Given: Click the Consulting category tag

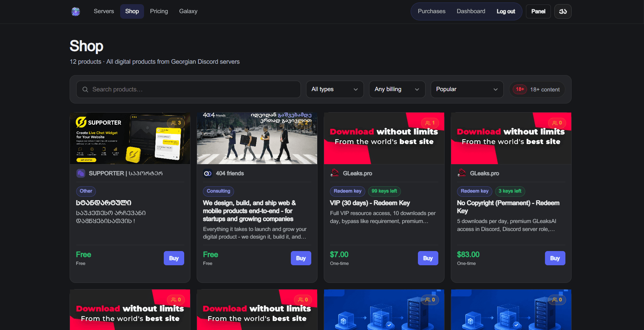Looking at the screenshot, I should coord(218,191).
